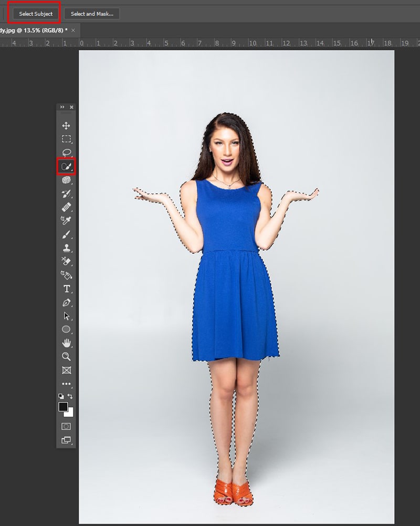The height and width of the screenshot is (526, 420).
Task: Expand the toolbar with double-arrow icon
Action: point(62,107)
